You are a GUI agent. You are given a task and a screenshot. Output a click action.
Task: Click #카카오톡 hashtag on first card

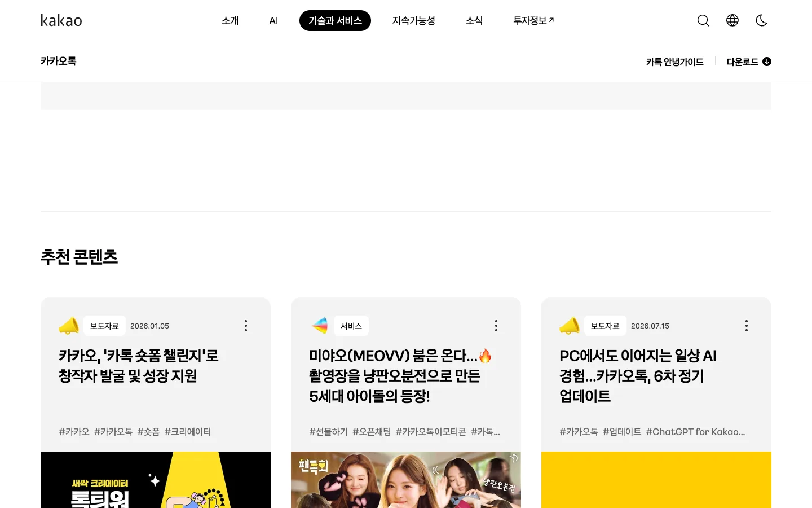click(x=113, y=432)
